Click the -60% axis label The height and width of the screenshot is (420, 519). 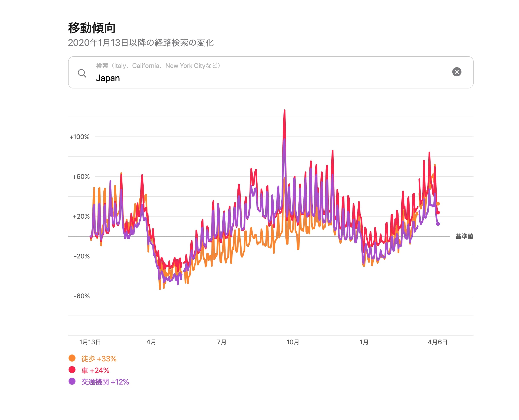(x=82, y=296)
